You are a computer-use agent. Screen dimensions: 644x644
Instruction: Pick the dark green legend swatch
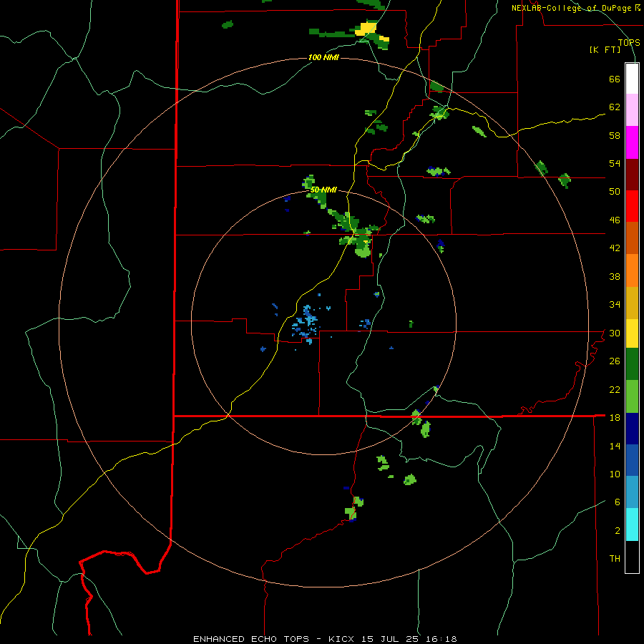click(x=632, y=364)
